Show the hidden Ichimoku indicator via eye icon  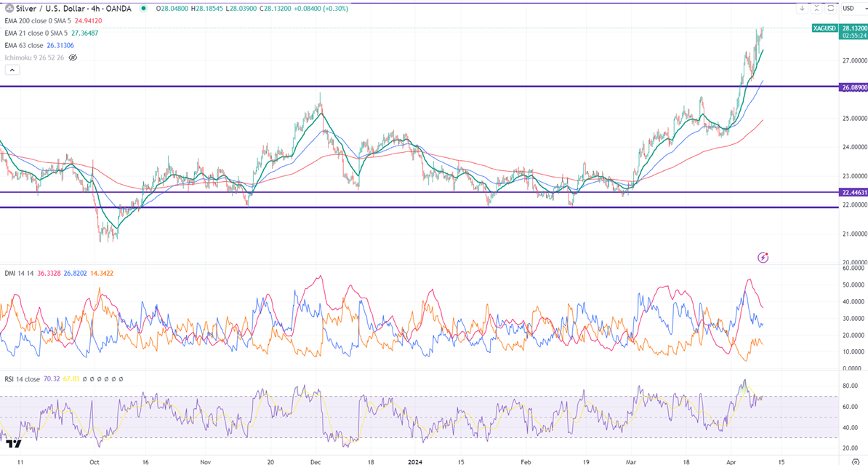(73, 57)
